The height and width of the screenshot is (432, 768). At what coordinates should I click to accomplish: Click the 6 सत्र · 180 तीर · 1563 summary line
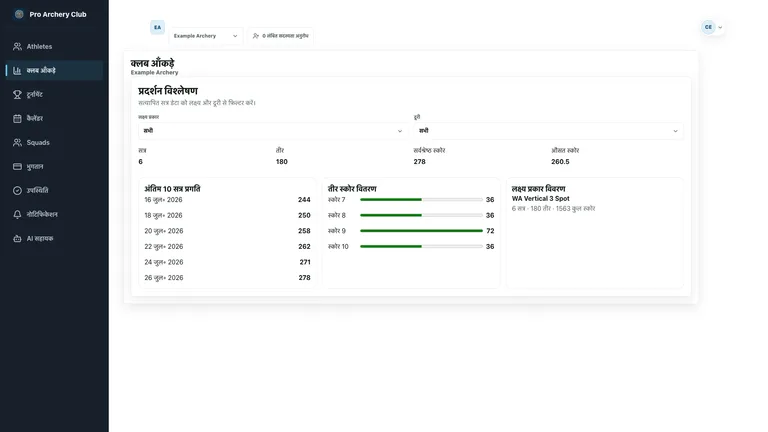pos(553,209)
